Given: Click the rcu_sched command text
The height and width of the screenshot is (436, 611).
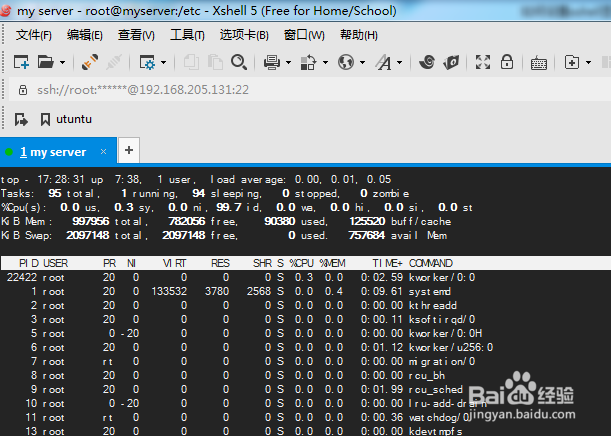Looking at the screenshot, I should pos(436,390).
